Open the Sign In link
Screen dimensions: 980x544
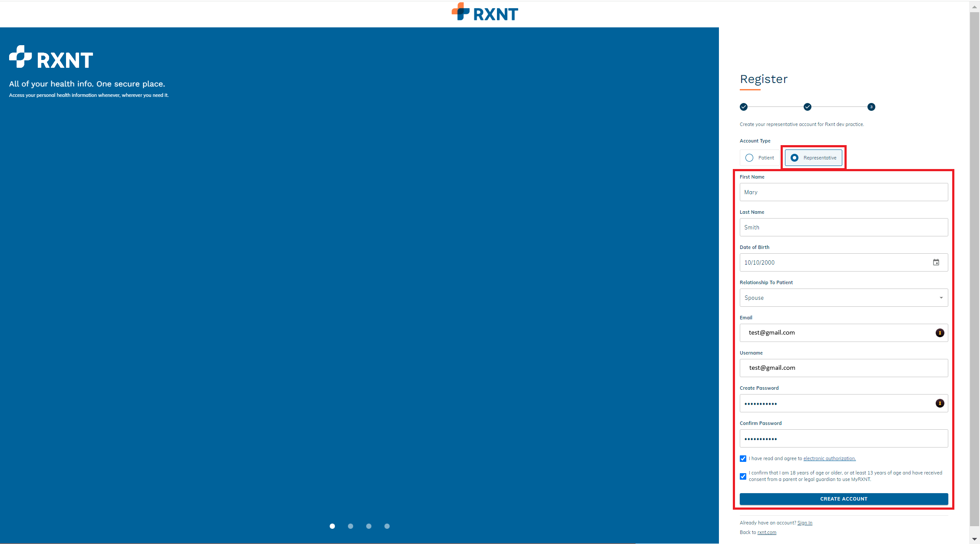click(805, 523)
